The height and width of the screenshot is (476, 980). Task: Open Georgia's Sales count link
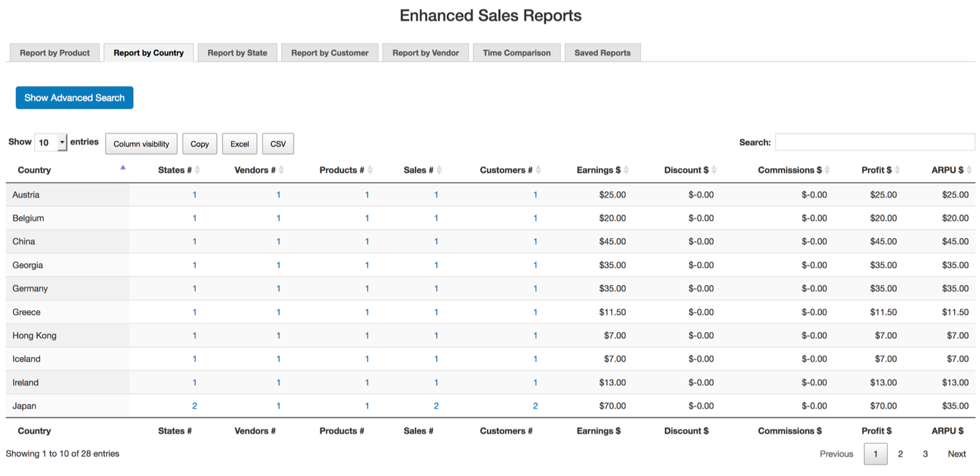pos(436,265)
